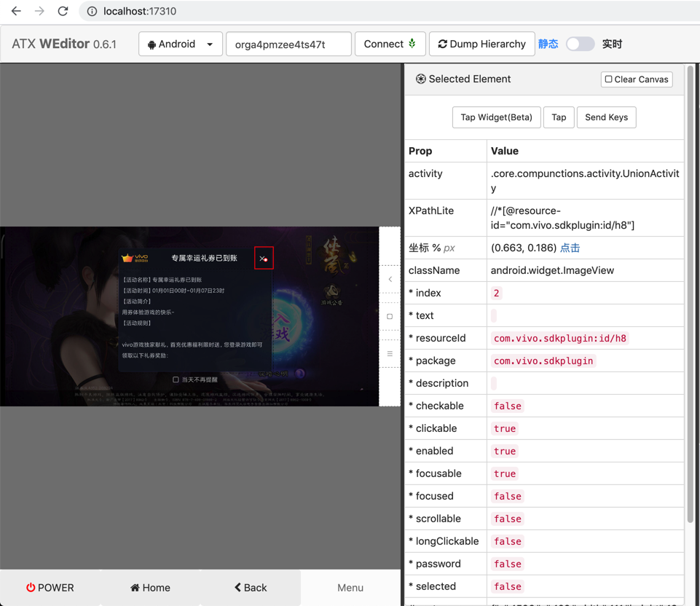Viewport: 700px width, 606px height.
Task: Click the package value com.vivo.sdkplugin
Action: point(543,361)
